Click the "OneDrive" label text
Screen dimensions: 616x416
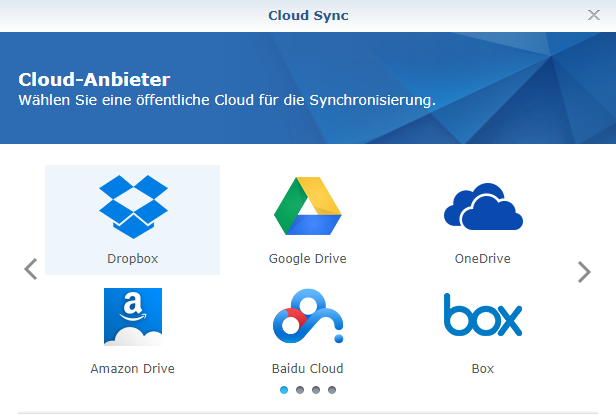click(x=483, y=258)
